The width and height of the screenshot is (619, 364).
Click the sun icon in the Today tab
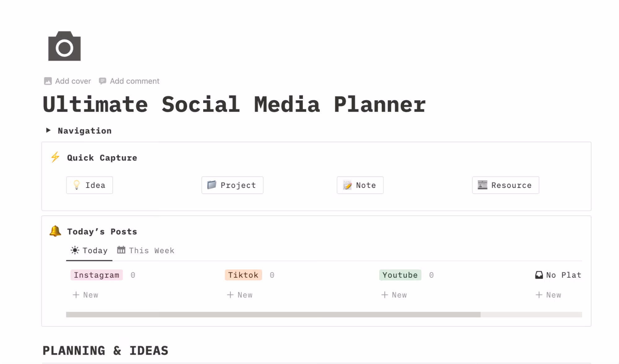(x=75, y=250)
